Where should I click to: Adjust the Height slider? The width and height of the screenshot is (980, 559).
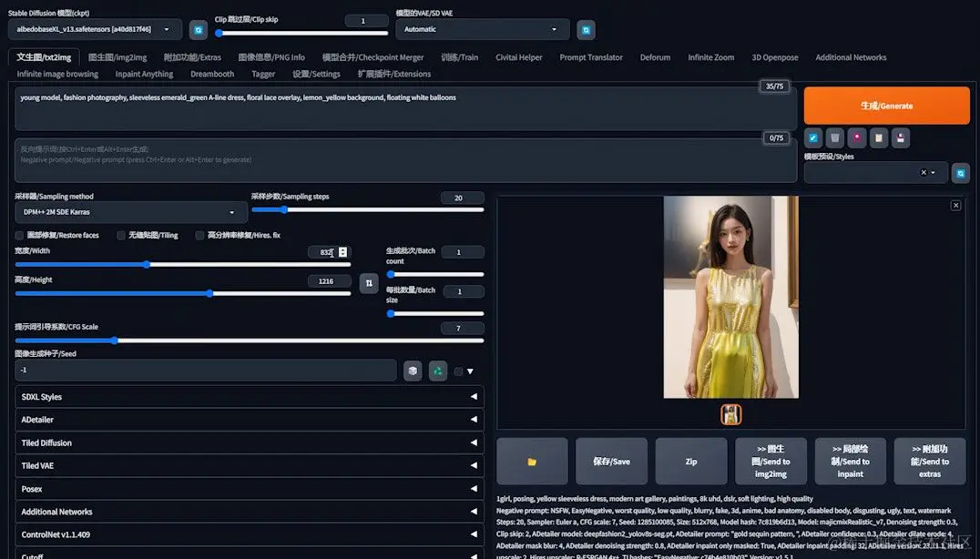click(x=182, y=293)
